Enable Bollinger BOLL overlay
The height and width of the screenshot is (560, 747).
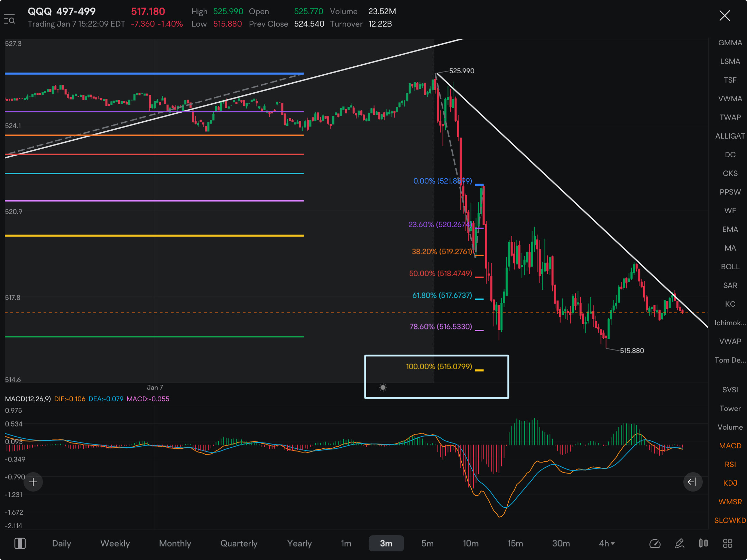pos(730,267)
